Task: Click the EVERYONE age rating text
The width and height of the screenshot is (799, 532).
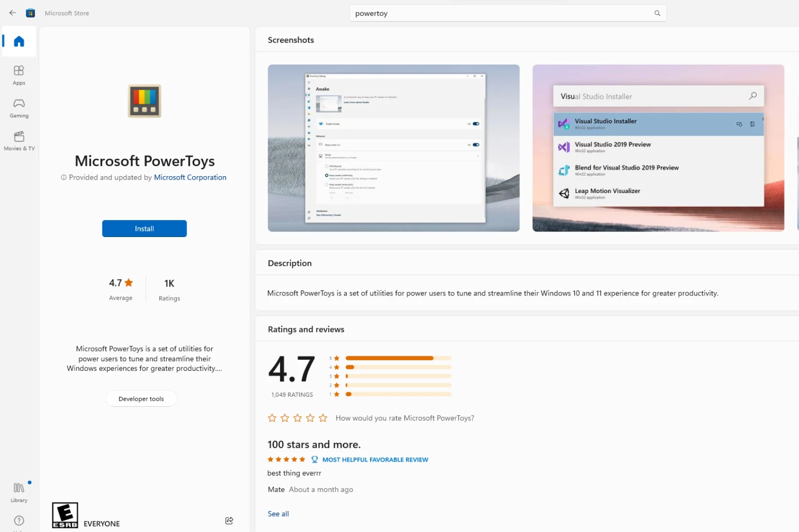Action: [x=101, y=524]
